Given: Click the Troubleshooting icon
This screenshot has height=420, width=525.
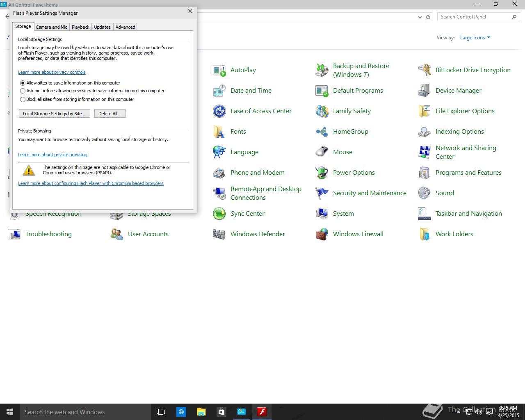Looking at the screenshot, I should pyautogui.click(x=14, y=234).
